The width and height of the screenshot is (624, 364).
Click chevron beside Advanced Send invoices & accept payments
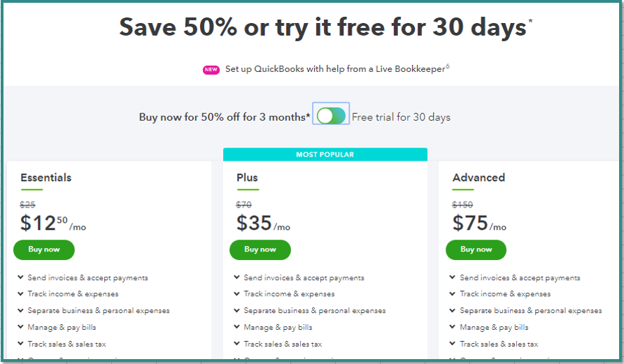point(453,278)
